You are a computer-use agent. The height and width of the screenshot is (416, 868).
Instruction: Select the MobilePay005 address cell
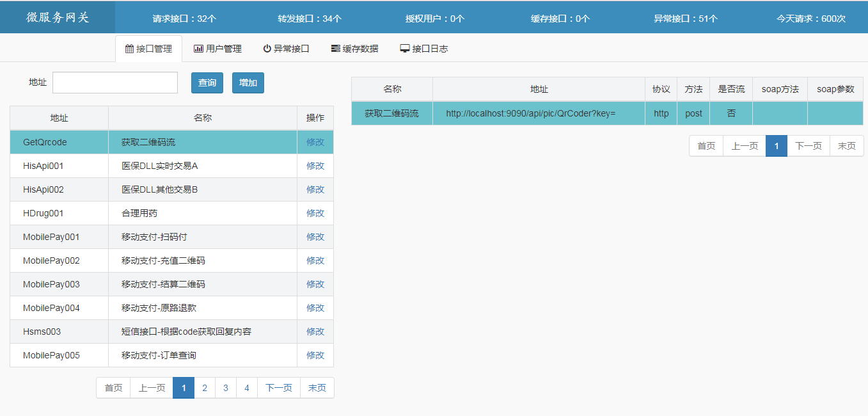click(x=59, y=355)
